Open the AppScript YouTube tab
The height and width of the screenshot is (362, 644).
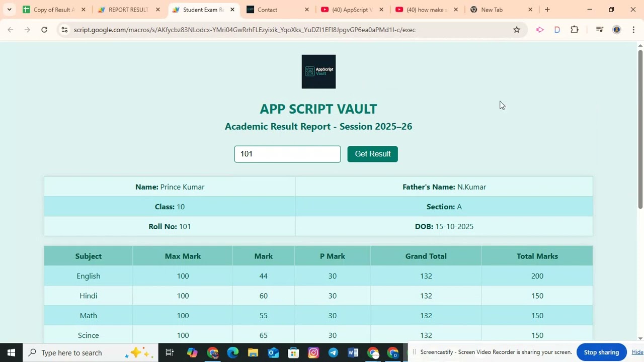tap(352, 10)
